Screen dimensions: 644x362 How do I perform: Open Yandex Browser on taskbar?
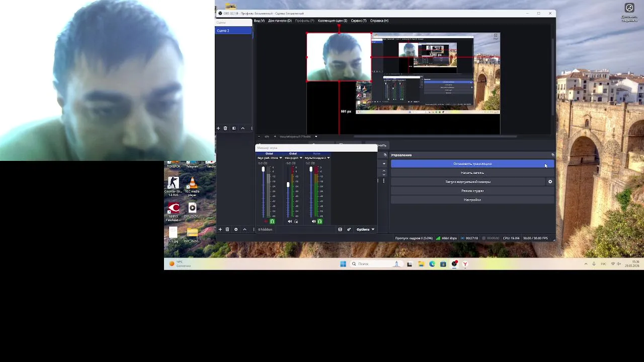[x=465, y=264]
